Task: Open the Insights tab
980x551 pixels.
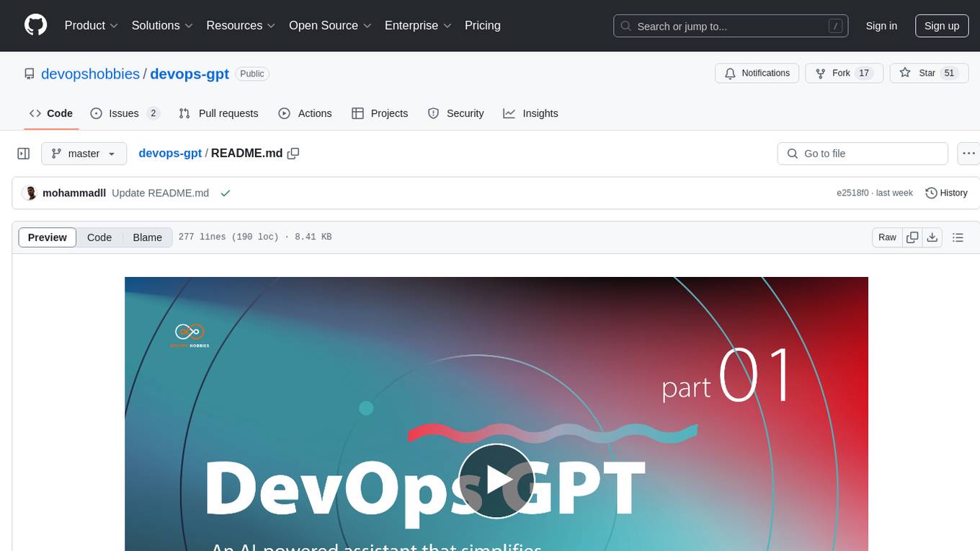Action: [x=530, y=113]
